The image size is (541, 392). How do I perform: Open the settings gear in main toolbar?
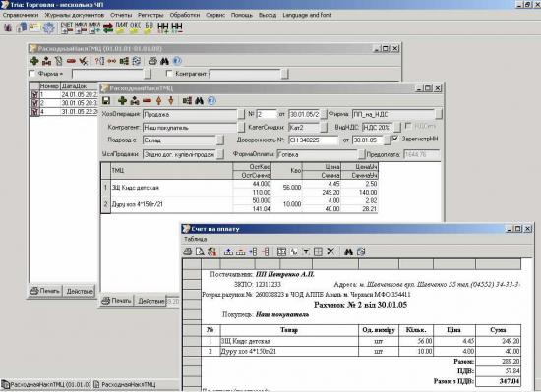pyautogui.click(x=49, y=28)
